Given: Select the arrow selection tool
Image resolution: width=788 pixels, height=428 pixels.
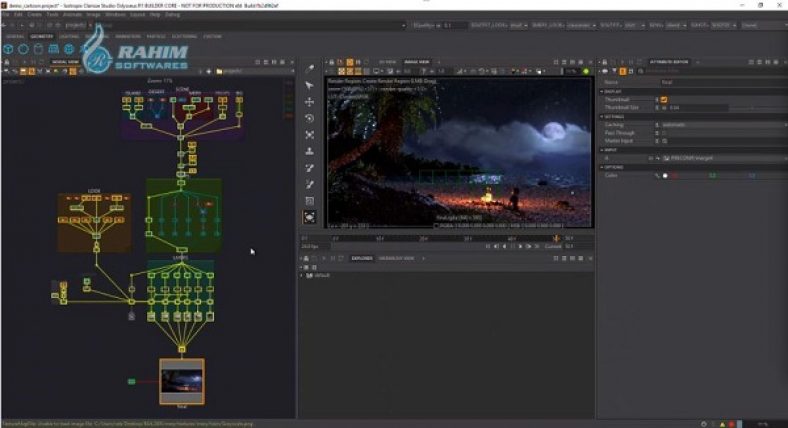Looking at the screenshot, I should [309, 86].
